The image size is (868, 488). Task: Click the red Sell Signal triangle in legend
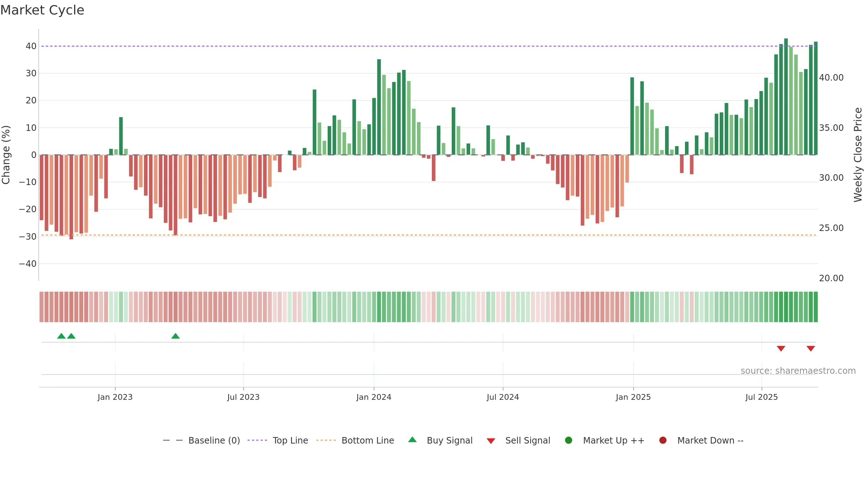491,441
